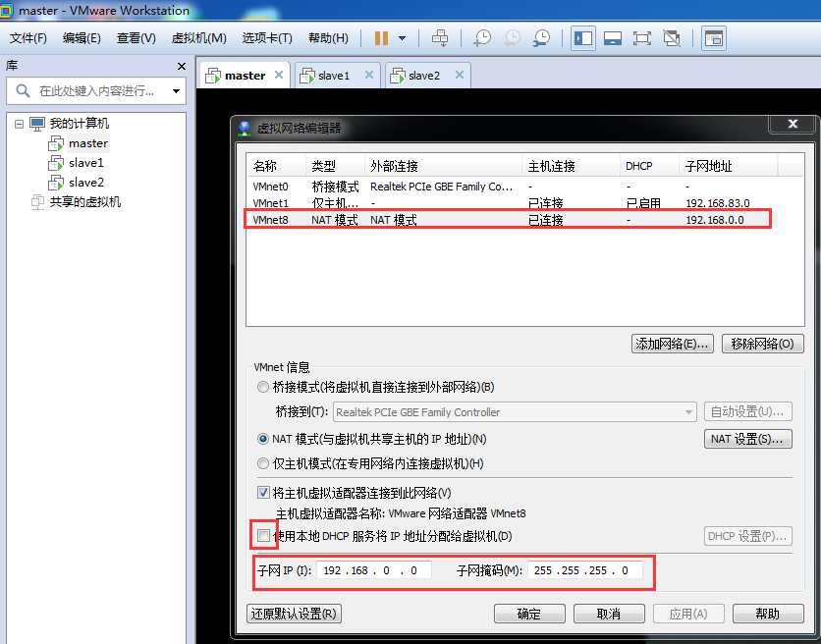Click 还原默认设置(R) button

point(294,614)
